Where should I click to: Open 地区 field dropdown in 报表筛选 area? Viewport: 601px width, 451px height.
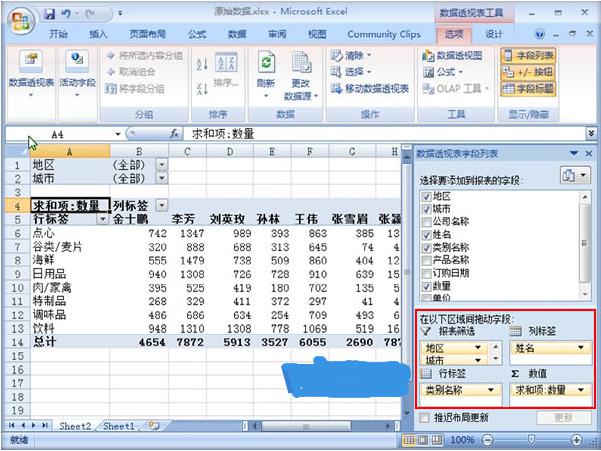click(478, 348)
